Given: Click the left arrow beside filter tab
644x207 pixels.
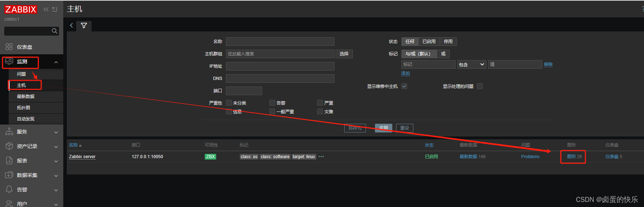Looking at the screenshot, I should pyautogui.click(x=71, y=25).
